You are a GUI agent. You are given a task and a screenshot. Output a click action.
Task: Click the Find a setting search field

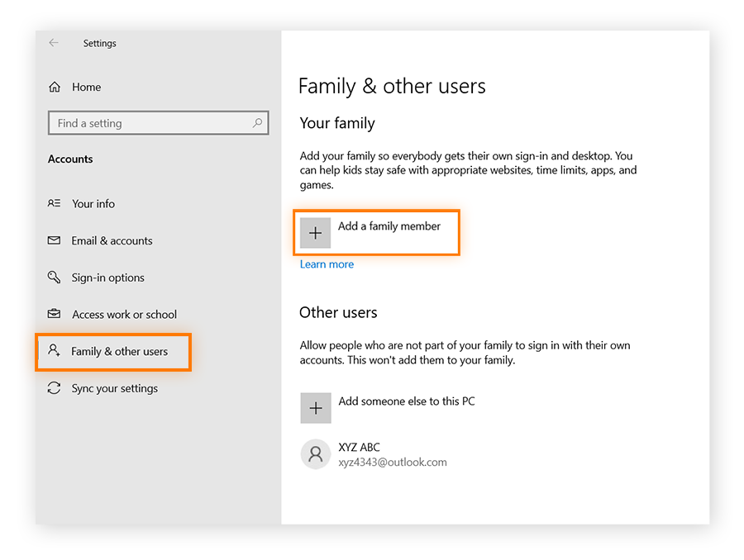coord(159,123)
